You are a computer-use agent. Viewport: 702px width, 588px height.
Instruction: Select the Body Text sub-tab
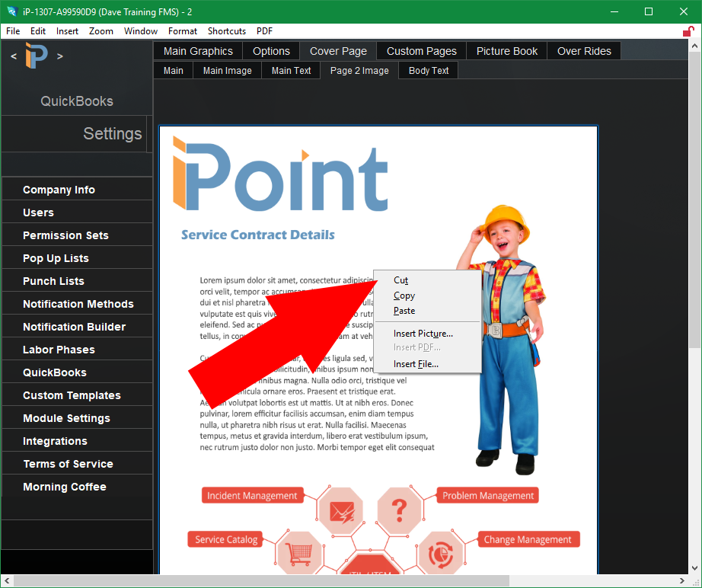pyautogui.click(x=429, y=71)
